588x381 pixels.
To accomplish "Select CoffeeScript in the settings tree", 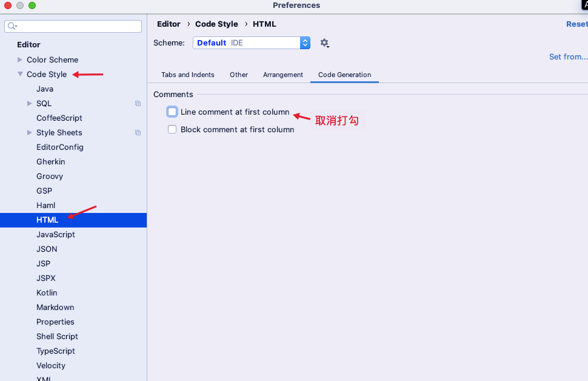I will (x=59, y=118).
